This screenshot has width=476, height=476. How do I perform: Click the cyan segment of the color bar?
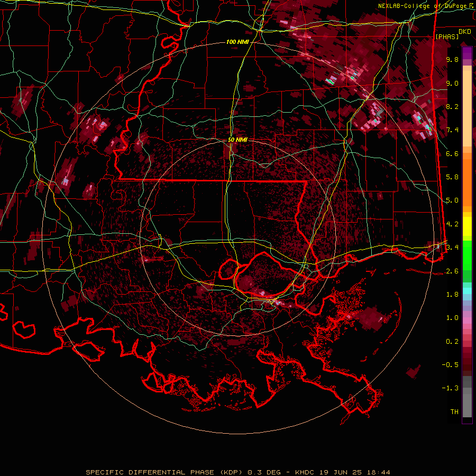467,291
